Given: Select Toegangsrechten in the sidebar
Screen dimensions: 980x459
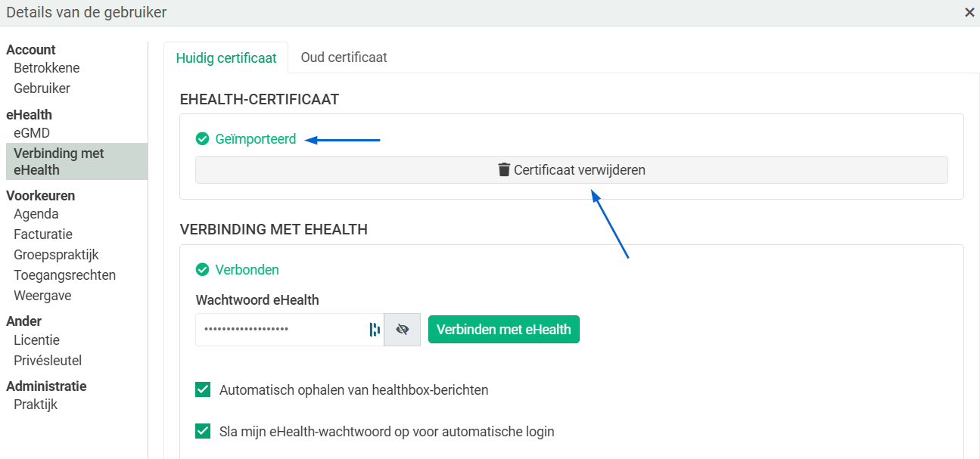Looking at the screenshot, I should coord(65,275).
